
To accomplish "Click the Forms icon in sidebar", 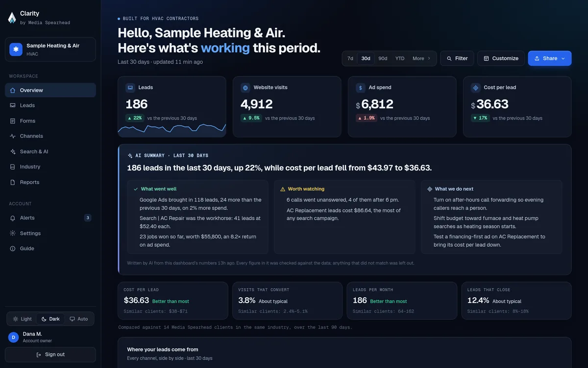I will point(13,121).
